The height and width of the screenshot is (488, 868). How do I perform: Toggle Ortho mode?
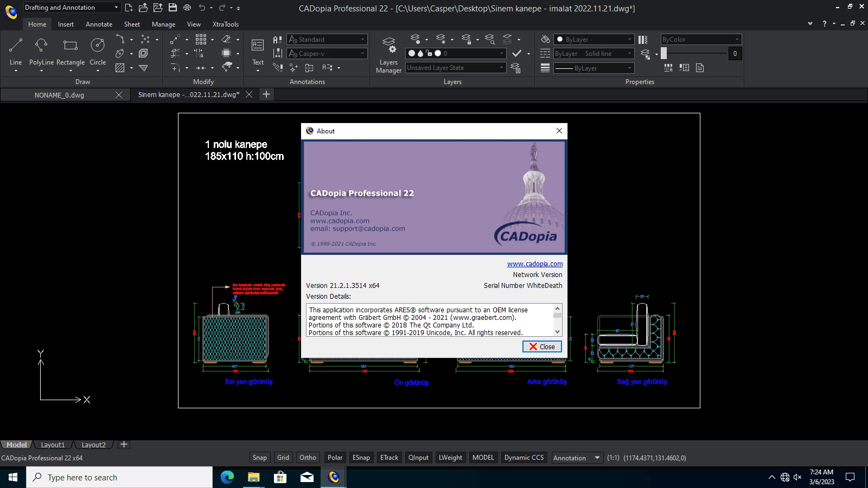308,458
